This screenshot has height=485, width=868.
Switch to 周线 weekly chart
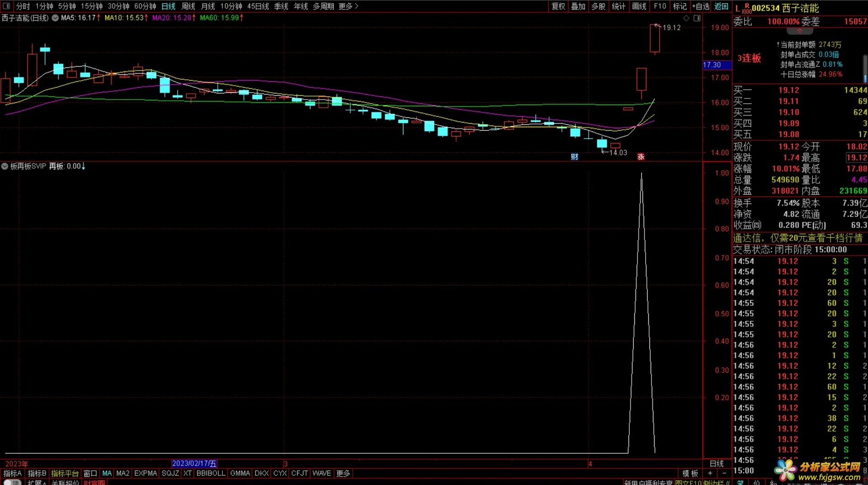pos(188,6)
